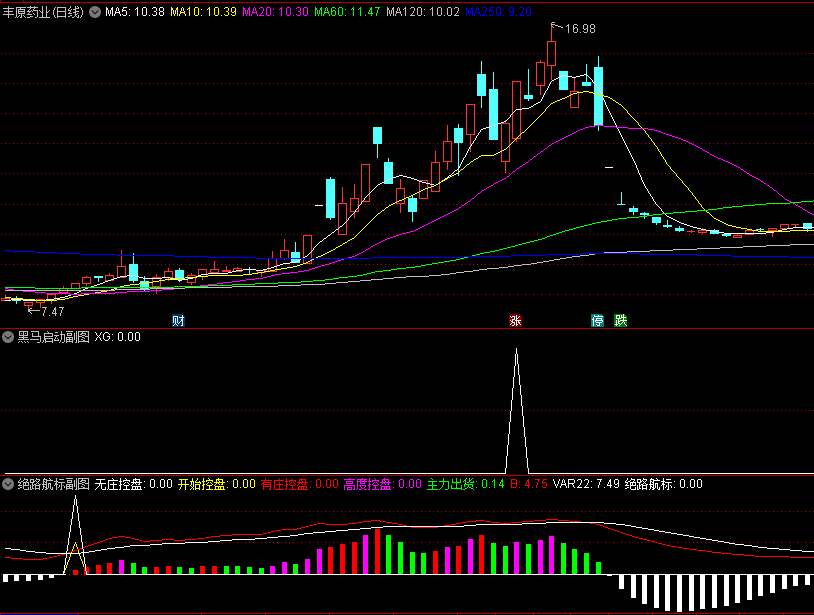The width and height of the screenshot is (814, 615).
Task: Select the MA5: 10.38 label
Action: click(x=135, y=12)
